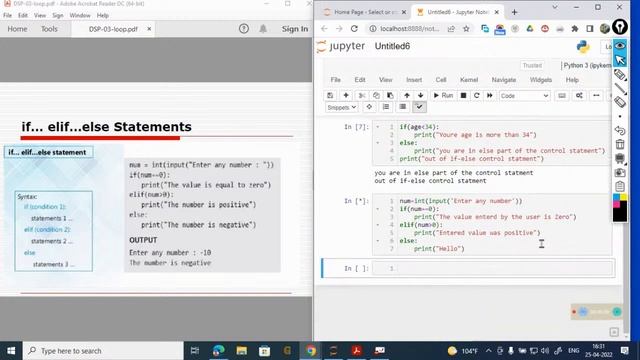Image resolution: width=640 pixels, height=360 pixels.
Task: Collapse the elif(num>0) code fold arrow
Action: (x=378, y=225)
